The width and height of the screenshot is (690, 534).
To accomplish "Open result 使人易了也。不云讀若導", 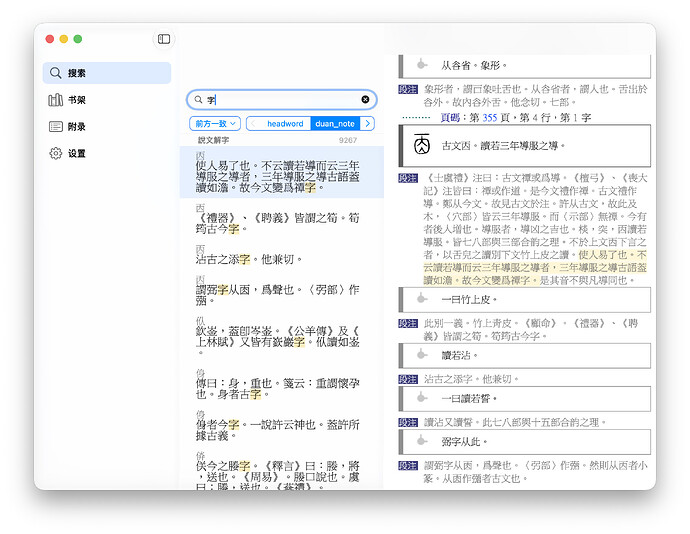I will click(x=282, y=172).
